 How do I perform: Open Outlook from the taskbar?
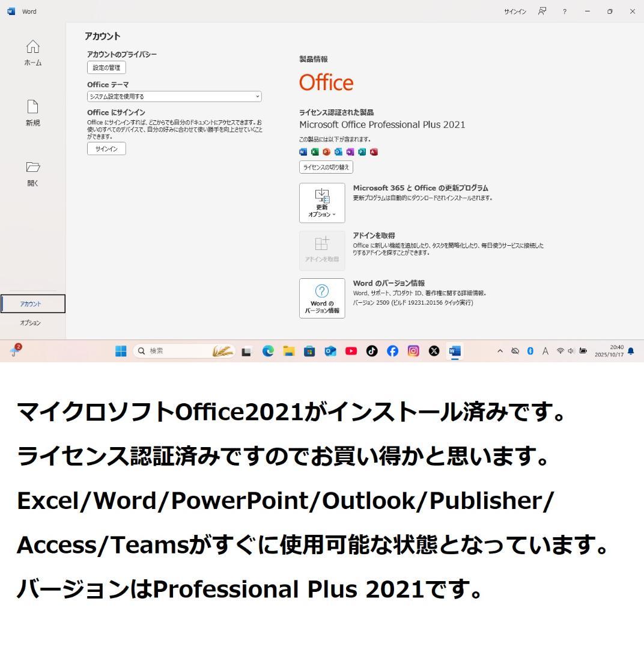coord(330,351)
